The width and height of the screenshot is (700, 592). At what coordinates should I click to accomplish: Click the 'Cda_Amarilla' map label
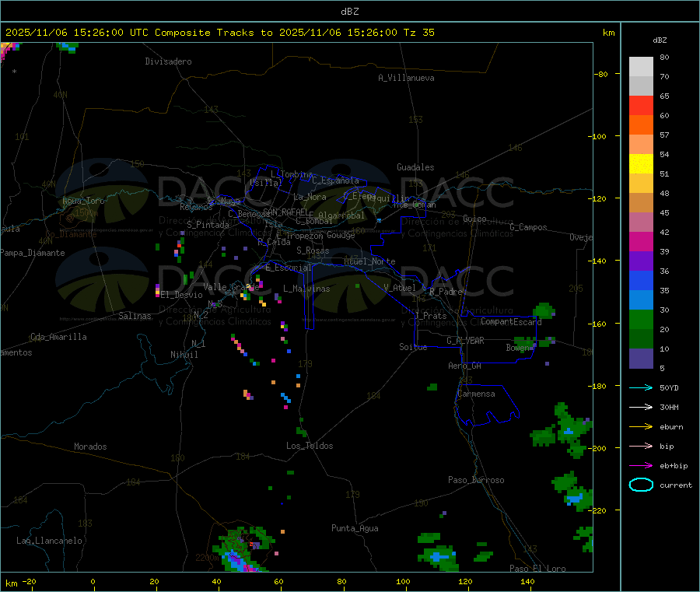(x=58, y=337)
